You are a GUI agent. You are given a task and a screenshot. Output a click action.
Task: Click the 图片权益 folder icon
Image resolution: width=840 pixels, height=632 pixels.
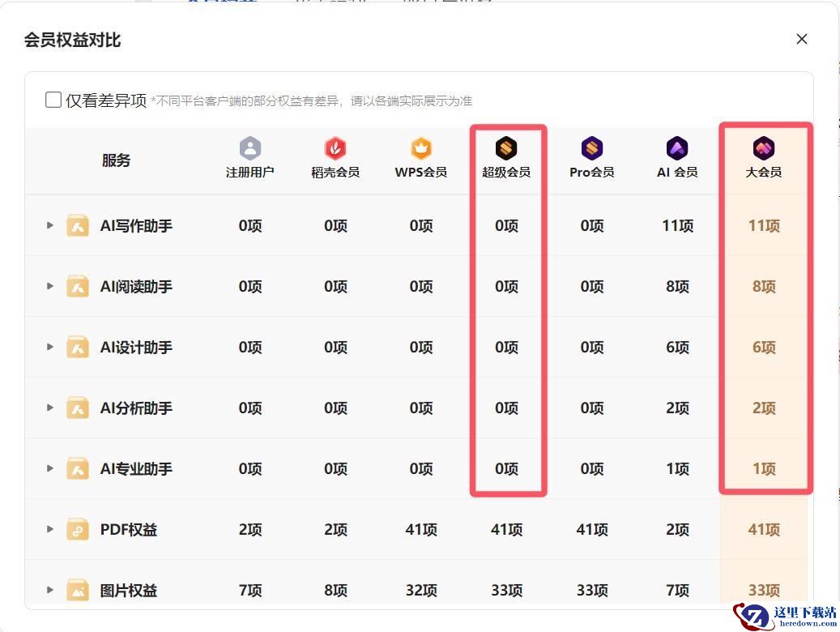click(x=78, y=590)
